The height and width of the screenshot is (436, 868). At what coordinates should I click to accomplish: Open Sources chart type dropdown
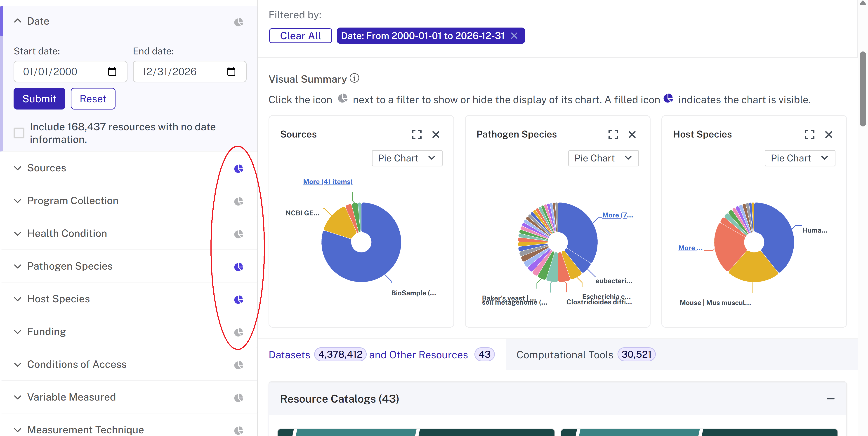point(407,158)
